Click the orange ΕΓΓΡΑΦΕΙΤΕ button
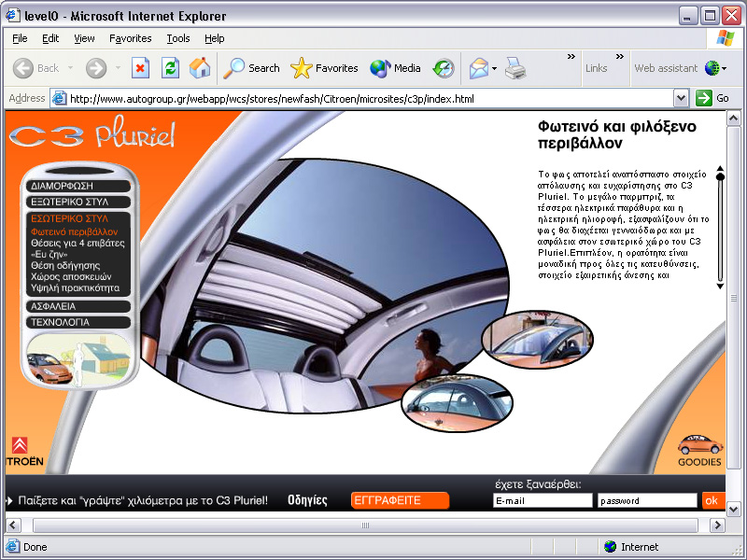Image resolution: width=747 pixels, height=560 pixels. click(400, 500)
